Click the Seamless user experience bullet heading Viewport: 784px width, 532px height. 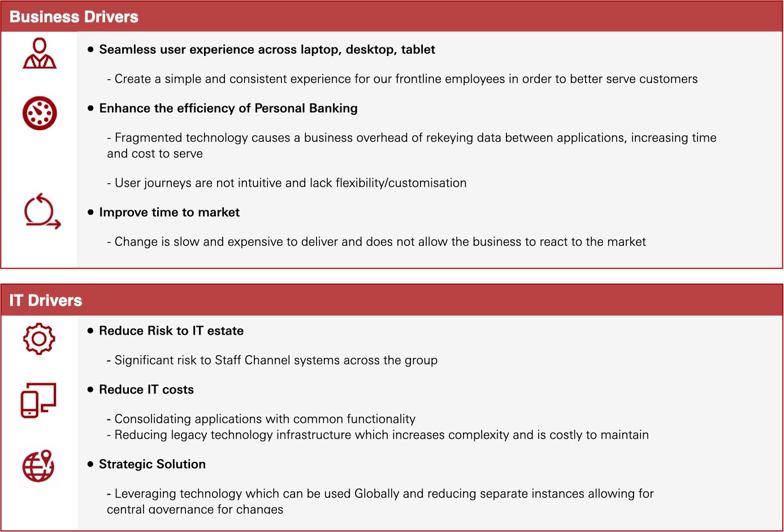coord(267,50)
